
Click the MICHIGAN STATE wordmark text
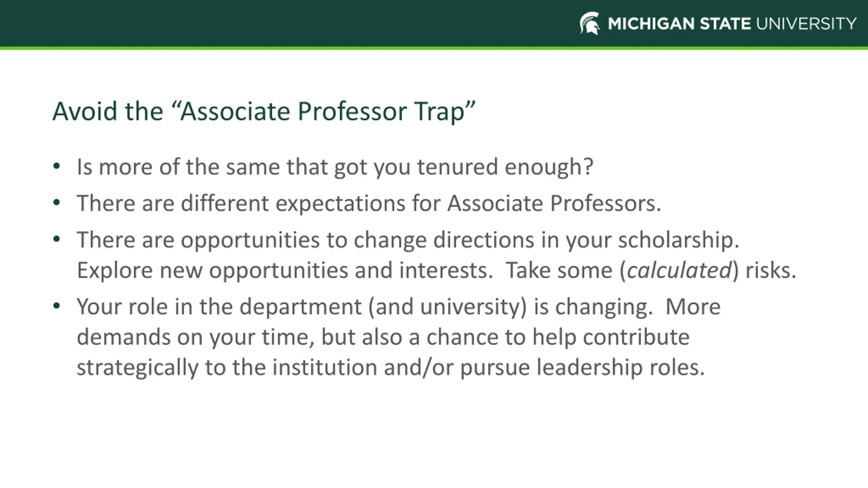click(x=679, y=24)
